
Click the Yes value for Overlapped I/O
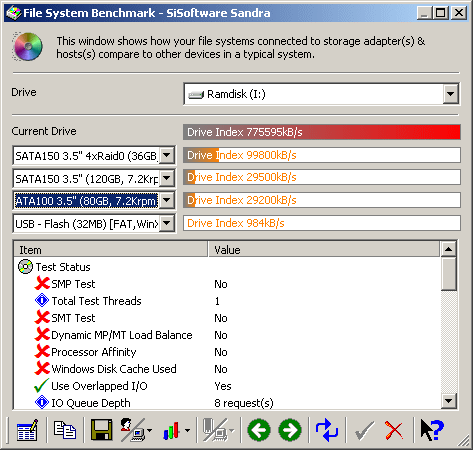pyautogui.click(x=223, y=386)
